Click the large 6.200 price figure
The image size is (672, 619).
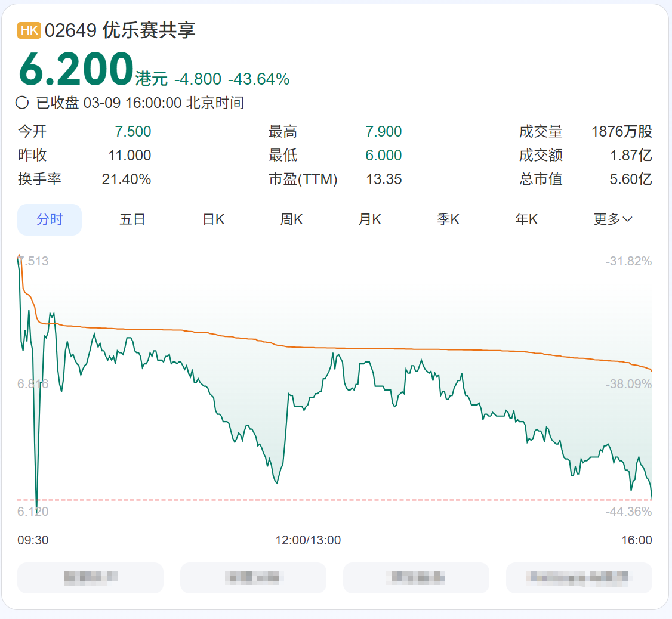76,70
